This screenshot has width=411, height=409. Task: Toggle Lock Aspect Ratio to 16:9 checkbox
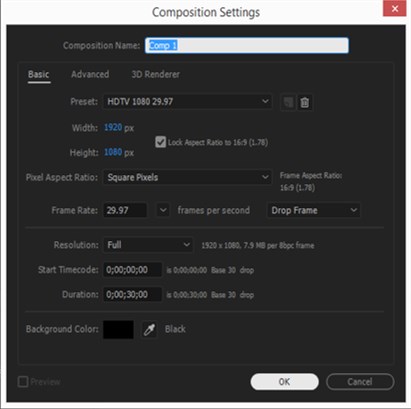coord(160,142)
